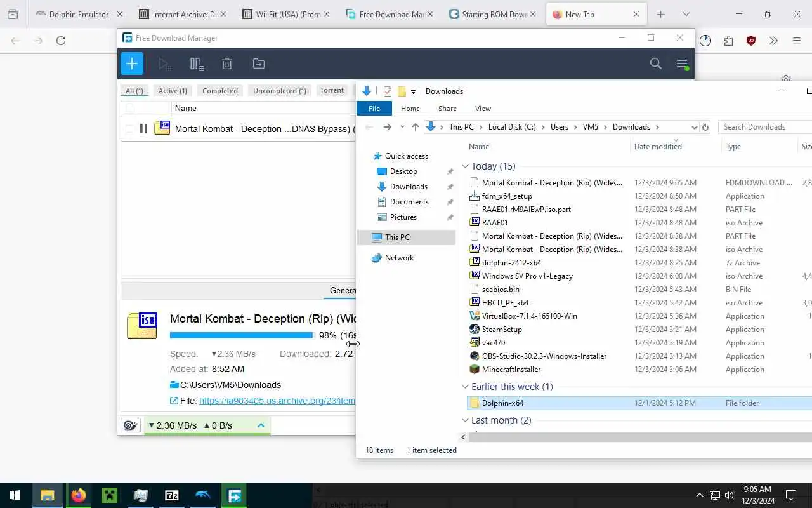
Task: Sort files by Name column in Explorer
Action: pyautogui.click(x=479, y=147)
